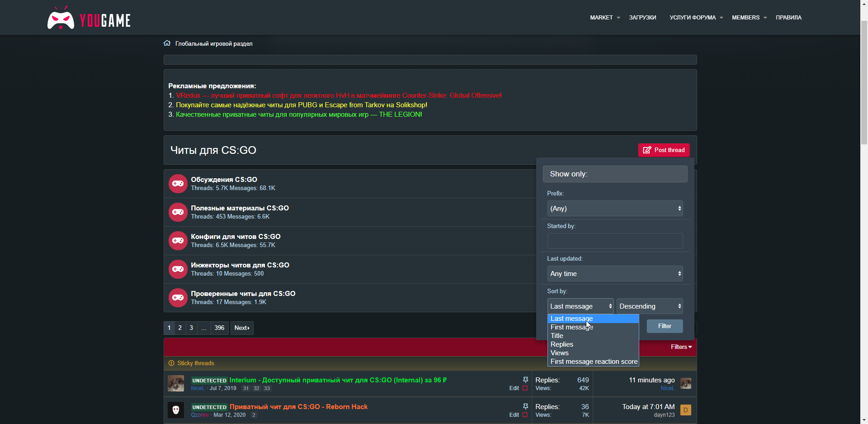The width and height of the screenshot is (868, 424).
Task: Choose First message in the sort list
Action: click(593, 327)
